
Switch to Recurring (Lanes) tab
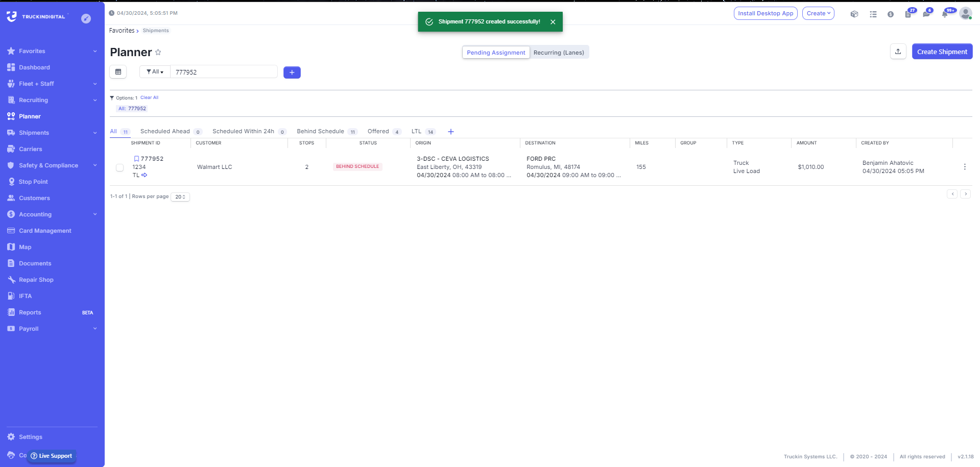point(559,53)
